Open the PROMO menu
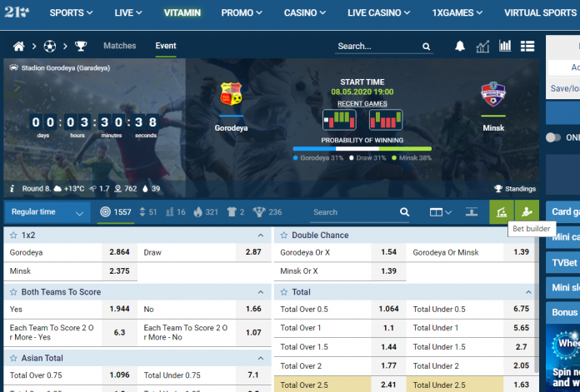This screenshot has height=392, width=580. tap(242, 13)
